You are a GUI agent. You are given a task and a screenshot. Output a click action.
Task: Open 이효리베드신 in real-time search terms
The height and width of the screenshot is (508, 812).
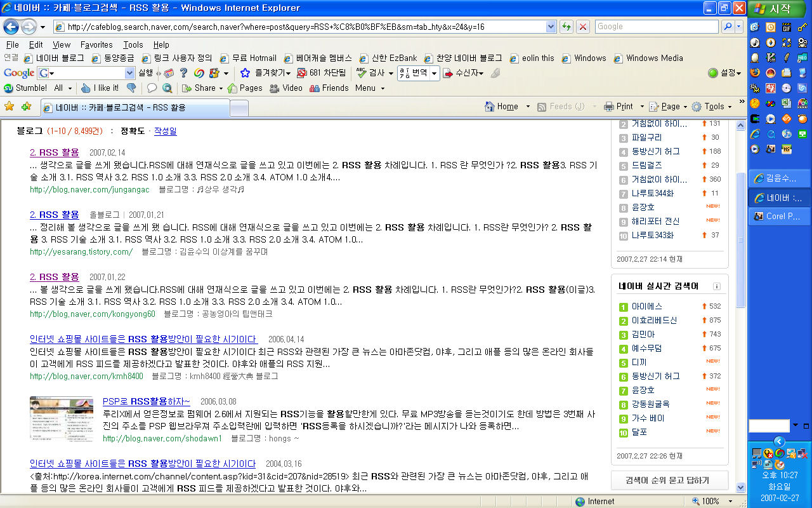click(654, 320)
